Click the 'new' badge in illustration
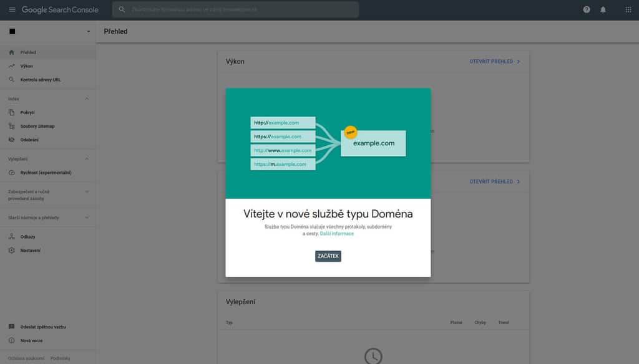 click(351, 132)
